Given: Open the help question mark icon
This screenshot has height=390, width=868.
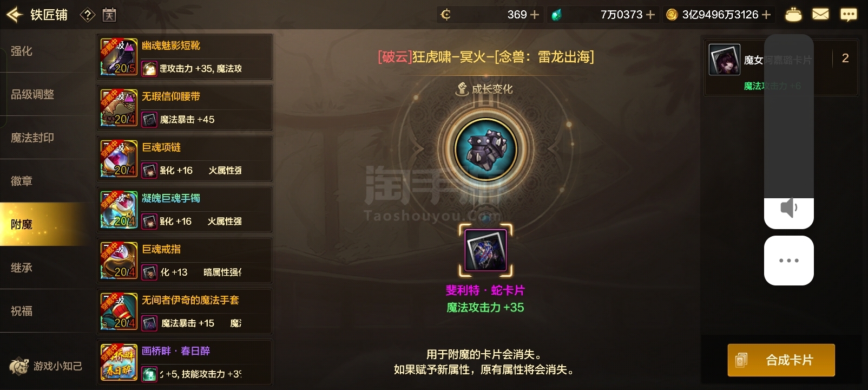Looking at the screenshot, I should pos(88,15).
